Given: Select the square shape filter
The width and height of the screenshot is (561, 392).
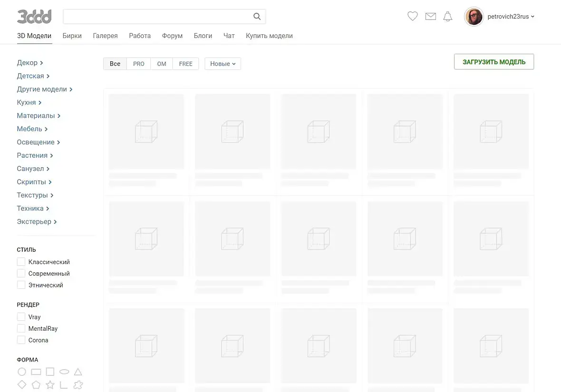Looking at the screenshot, I should pos(50,372).
